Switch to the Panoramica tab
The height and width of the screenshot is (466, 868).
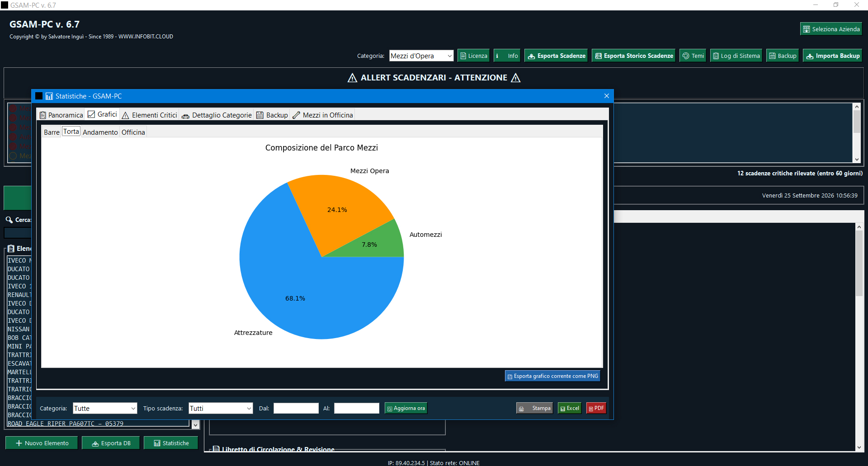coord(61,115)
